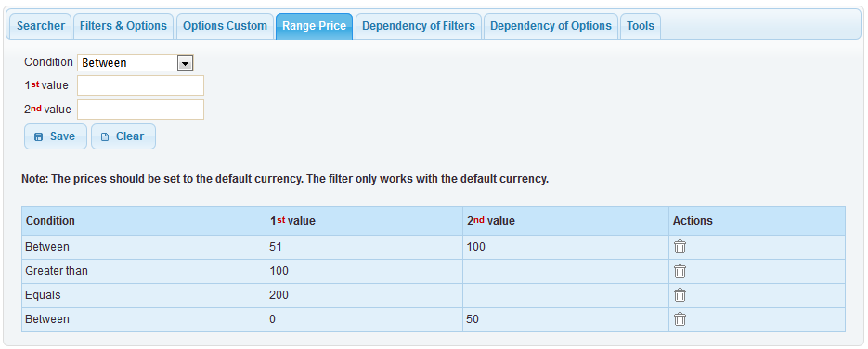Open the Condition dropdown arrow
868x349 pixels.
185,63
